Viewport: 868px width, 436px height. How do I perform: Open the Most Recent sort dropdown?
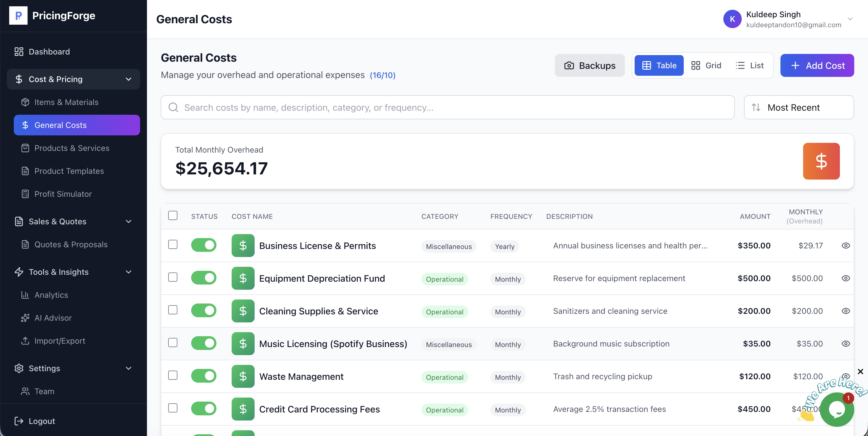[x=799, y=107]
